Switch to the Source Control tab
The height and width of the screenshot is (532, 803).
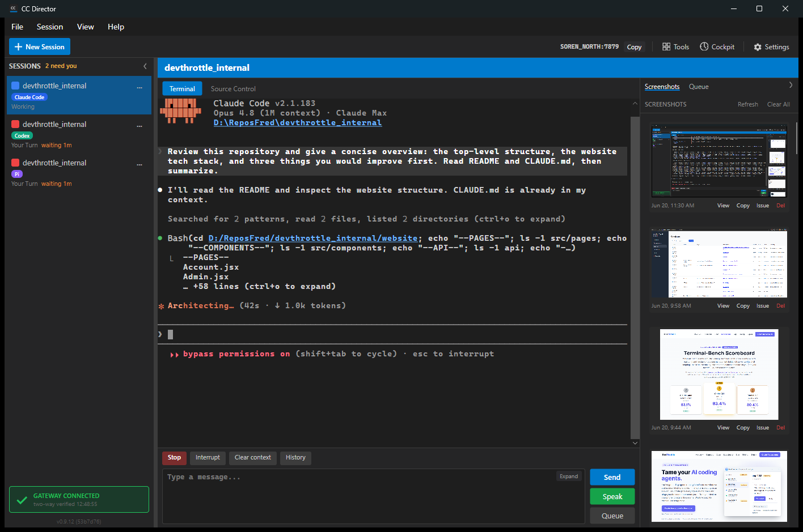pyautogui.click(x=233, y=89)
